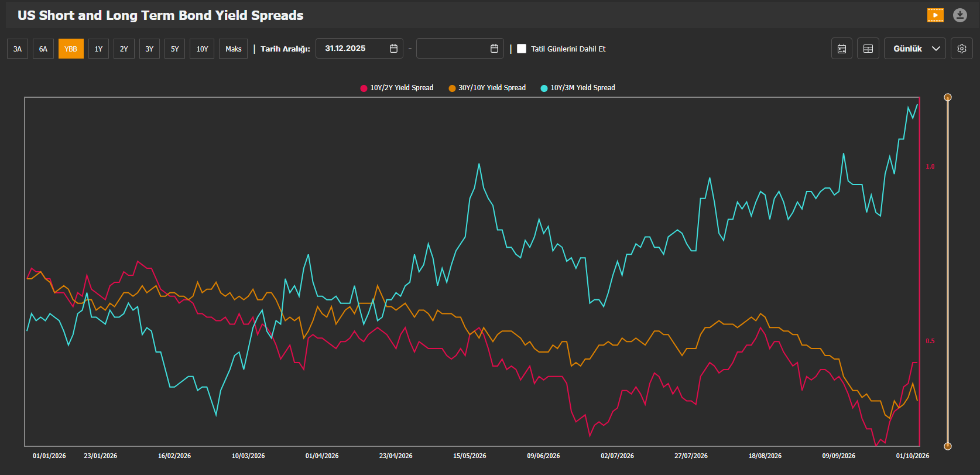This screenshot has height=475, width=980.
Task: Open end date calendar picker icon
Action: (494, 49)
